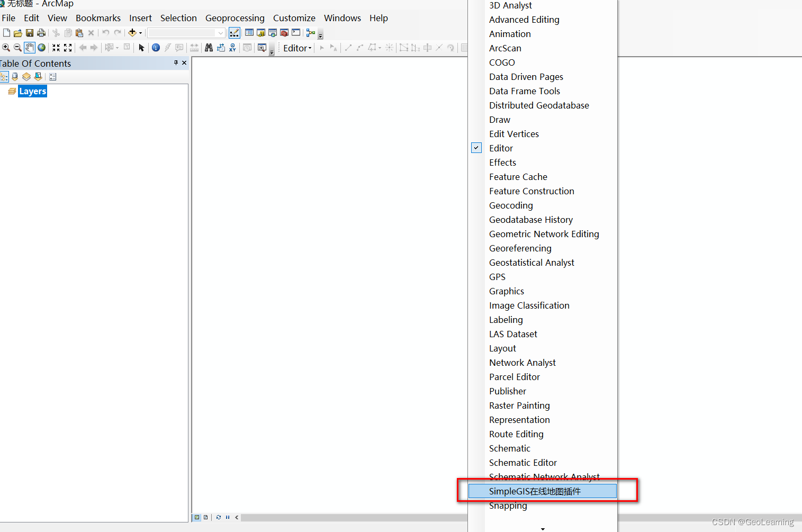Screen dimensions: 802x532
Task: Enable the Georeferencing toolbar
Action: coord(543,248)
